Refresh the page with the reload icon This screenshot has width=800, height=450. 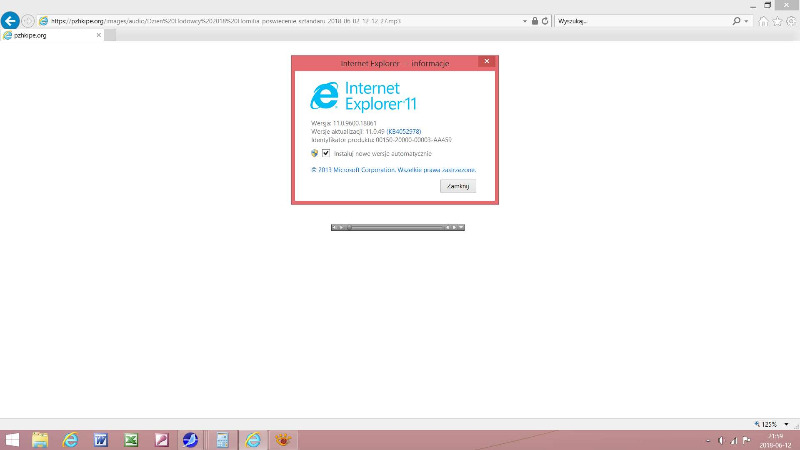(x=545, y=21)
